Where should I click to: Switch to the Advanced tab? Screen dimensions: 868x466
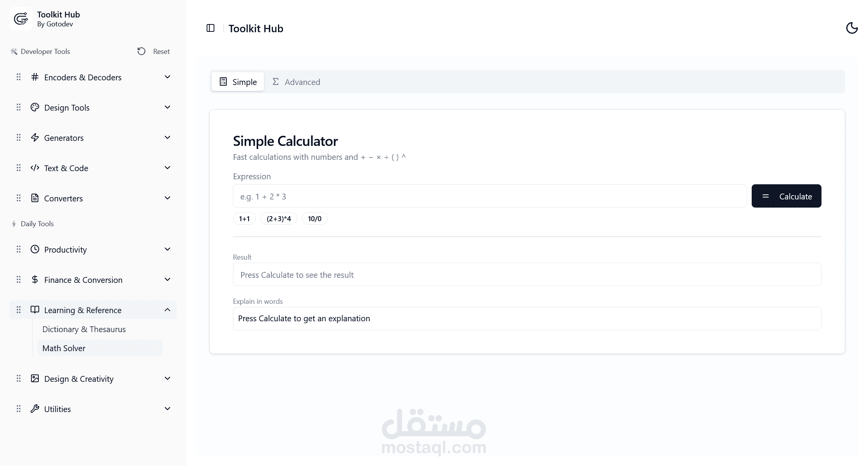297,82
